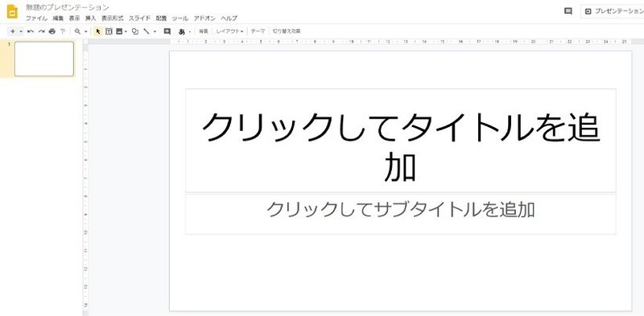Click the あ input tools button
The image size is (644, 316).
[182, 31]
